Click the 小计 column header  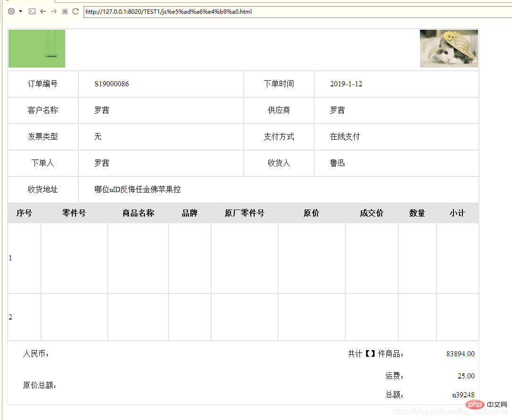coord(457,213)
